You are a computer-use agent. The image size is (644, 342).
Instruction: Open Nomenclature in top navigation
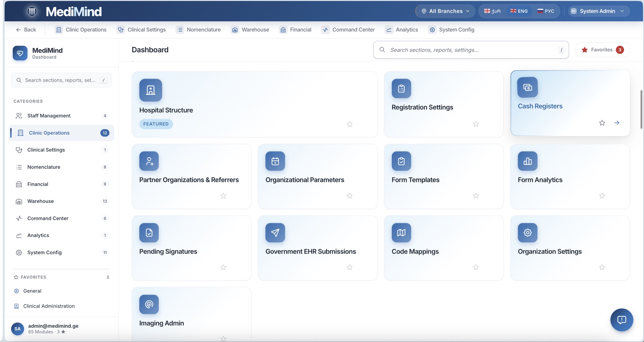click(199, 30)
